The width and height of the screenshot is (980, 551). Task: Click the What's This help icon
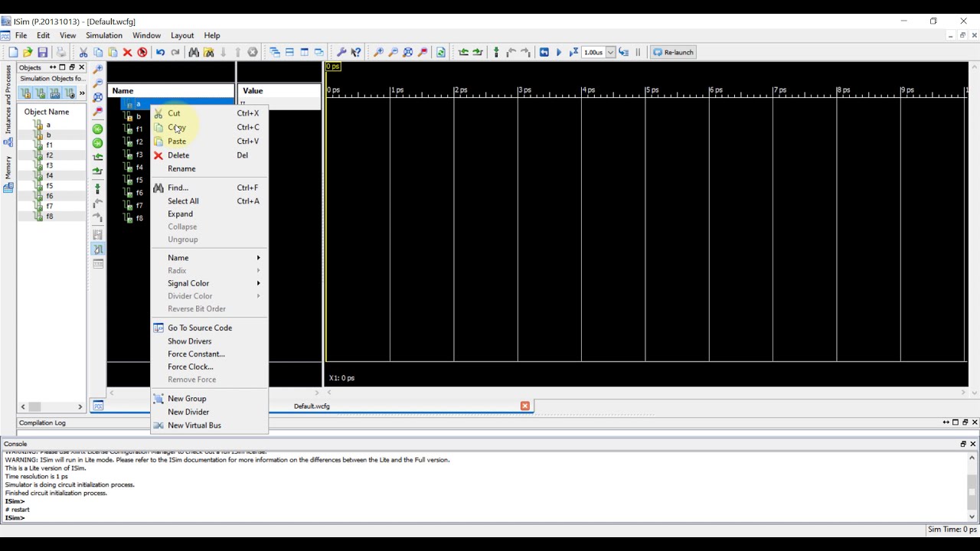(x=356, y=52)
